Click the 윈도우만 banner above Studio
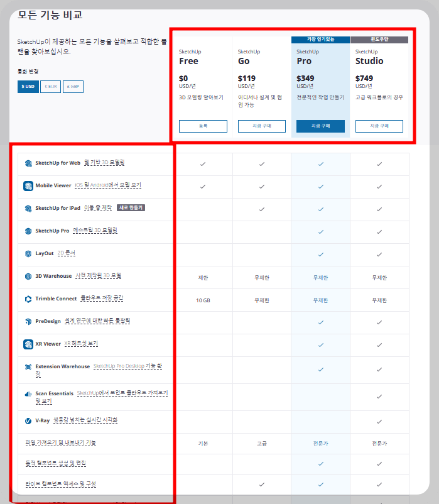Image resolution: width=439 pixels, height=504 pixels. [379, 40]
